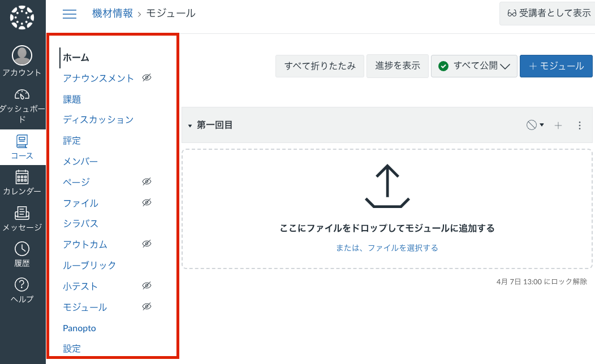The width and height of the screenshot is (595, 364).
Task: Toggle visibility eye icon next to ファイル
Action: coord(147,202)
